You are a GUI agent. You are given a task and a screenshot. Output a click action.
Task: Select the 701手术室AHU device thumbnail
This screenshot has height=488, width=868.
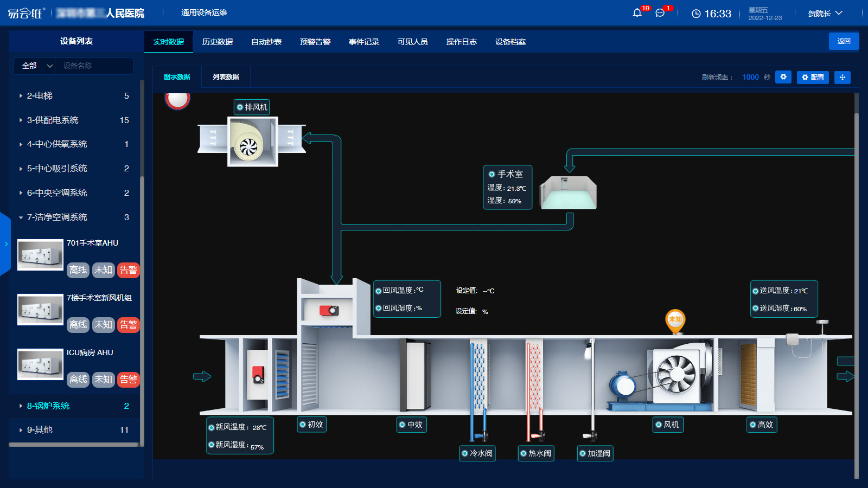40,255
